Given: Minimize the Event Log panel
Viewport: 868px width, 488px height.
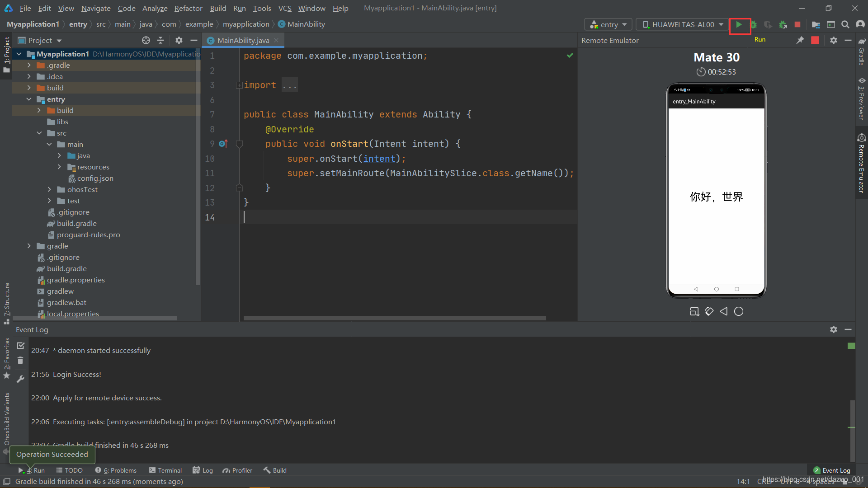Looking at the screenshot, I should tap(848, 329).
